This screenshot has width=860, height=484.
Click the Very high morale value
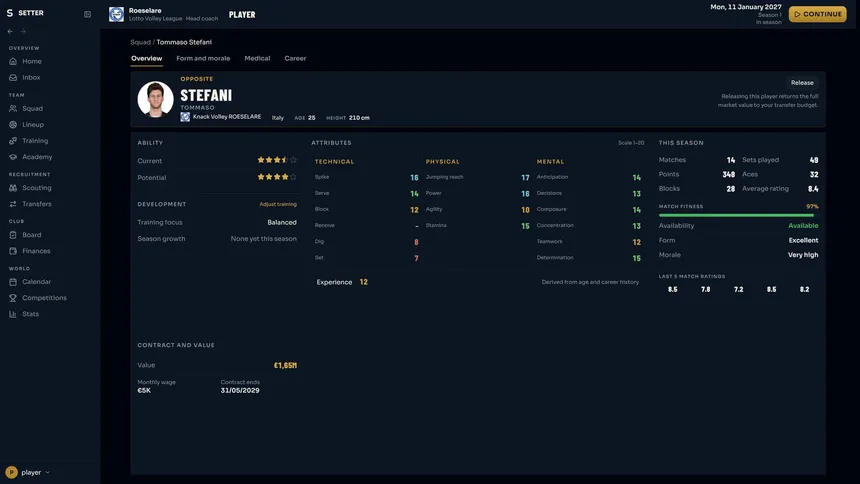tap(803, 255)
